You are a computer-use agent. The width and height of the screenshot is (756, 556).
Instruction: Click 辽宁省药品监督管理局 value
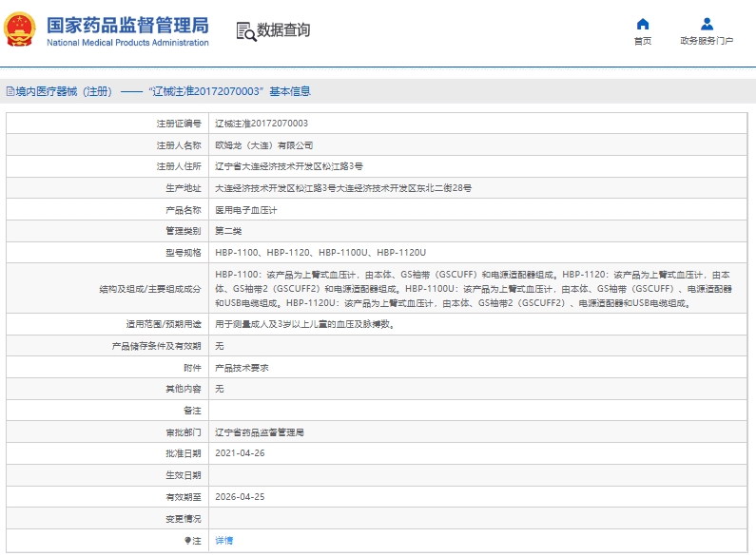pos(260,432)
